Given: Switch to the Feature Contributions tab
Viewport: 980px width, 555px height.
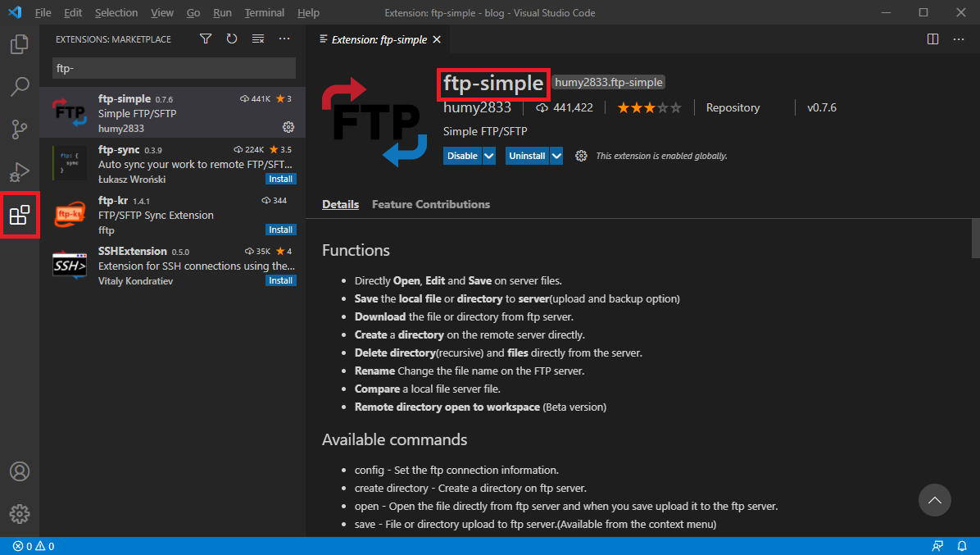Looking at the screenshot, I should click(430, 204).
